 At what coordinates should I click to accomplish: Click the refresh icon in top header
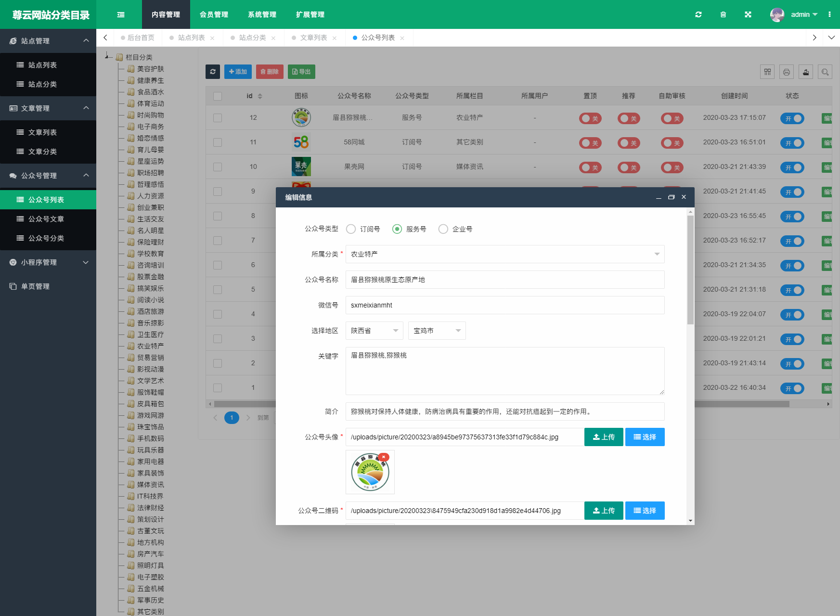tap(698, 14)
